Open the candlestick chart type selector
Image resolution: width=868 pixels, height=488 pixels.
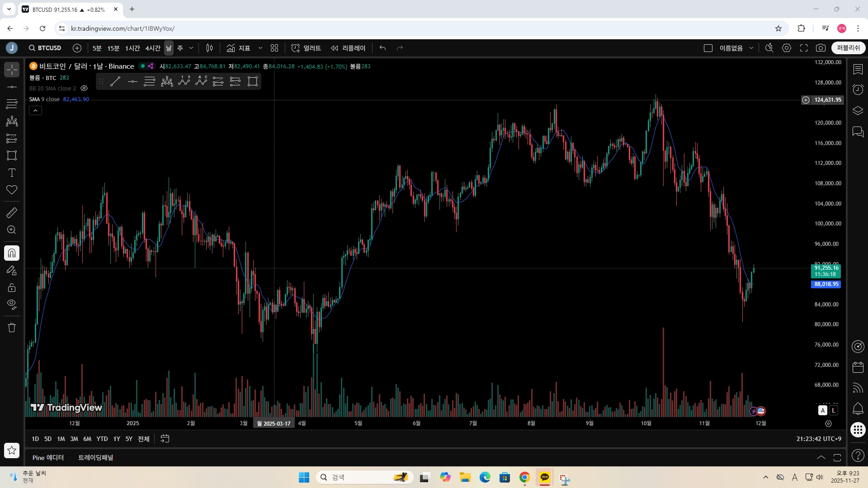[x=209, y=48]
